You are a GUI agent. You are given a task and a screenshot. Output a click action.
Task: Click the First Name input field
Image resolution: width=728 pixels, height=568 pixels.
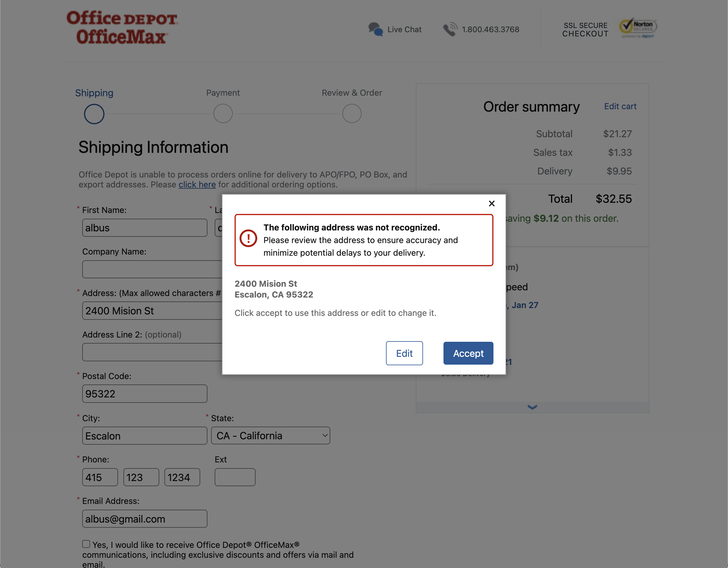tap(144, 227)
